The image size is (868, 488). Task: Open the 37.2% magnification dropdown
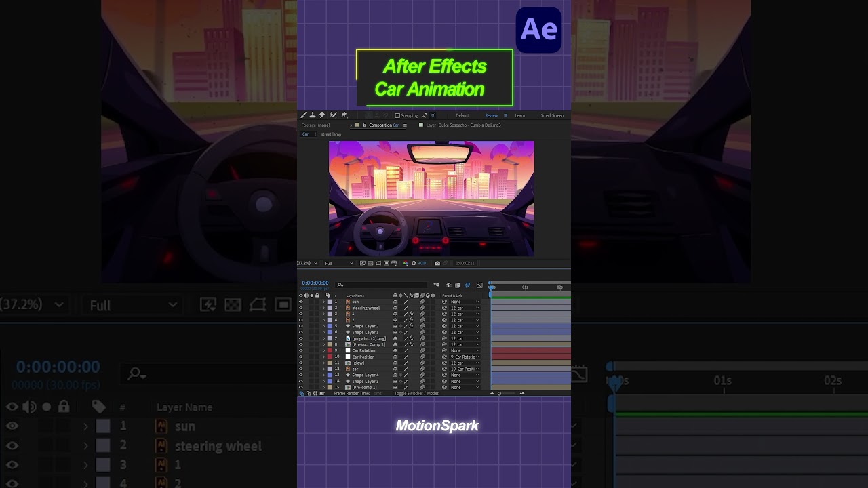[307, 263]
